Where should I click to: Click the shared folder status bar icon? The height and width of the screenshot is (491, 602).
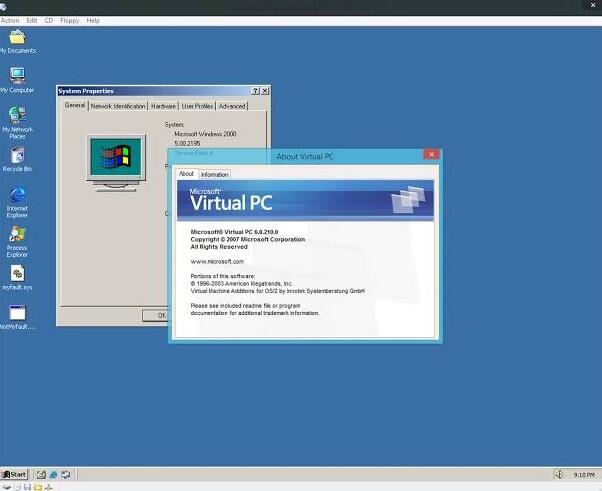[x=38, y=487]
